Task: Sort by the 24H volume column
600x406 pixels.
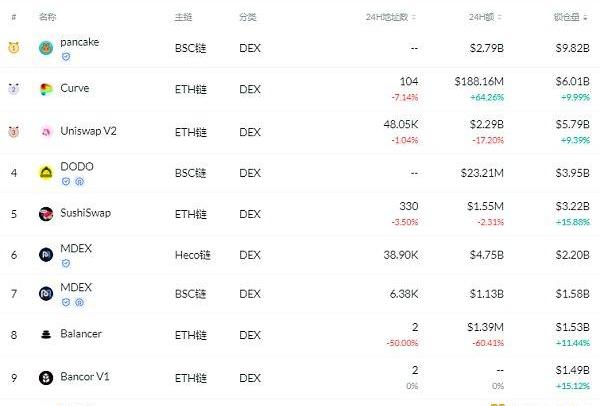Action: tap(485, 17)
